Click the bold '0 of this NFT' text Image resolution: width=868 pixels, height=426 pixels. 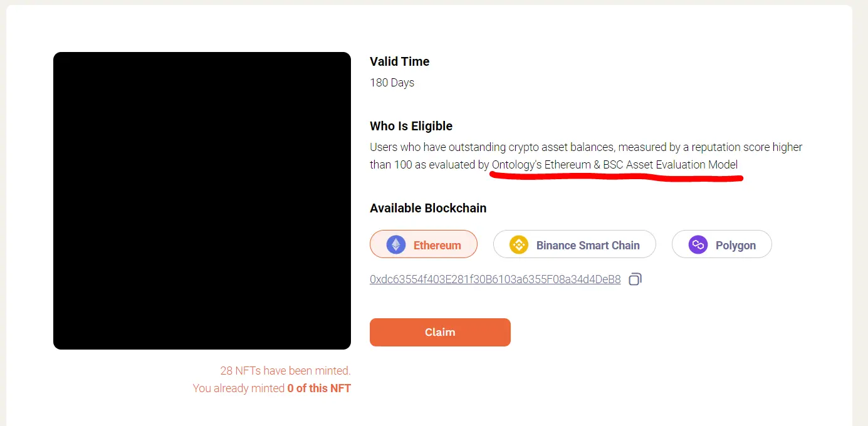(319, 388)
